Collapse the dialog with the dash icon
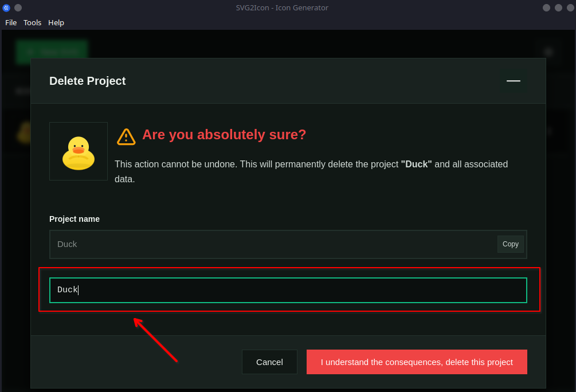The image size is (576, 392). click(513, 81)
